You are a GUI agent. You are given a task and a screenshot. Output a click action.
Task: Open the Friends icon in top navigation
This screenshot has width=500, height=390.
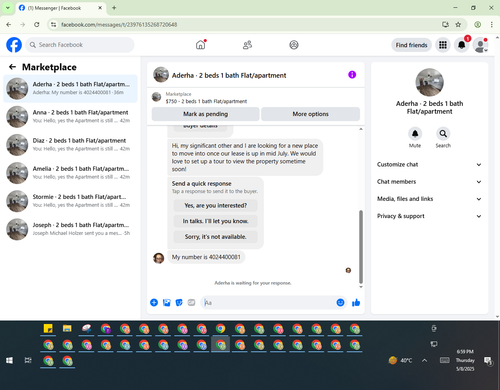(247, 45)
